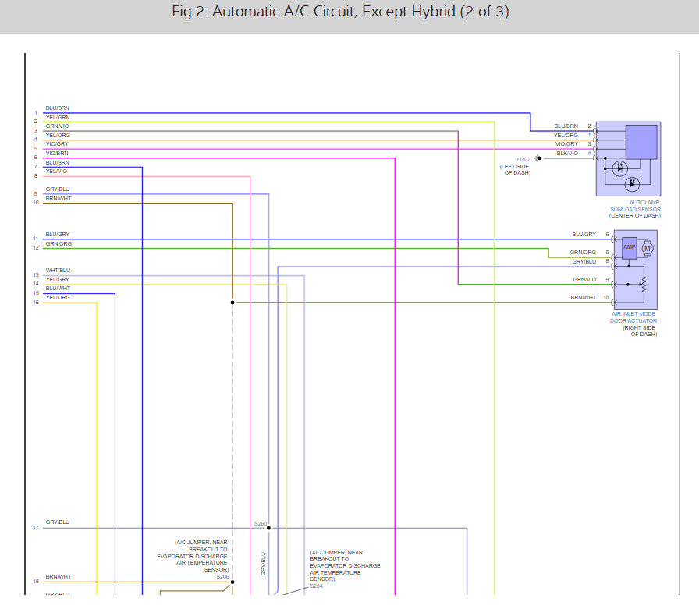Open the Air Inlet Mode Door Actuator link

coord(633,317)
